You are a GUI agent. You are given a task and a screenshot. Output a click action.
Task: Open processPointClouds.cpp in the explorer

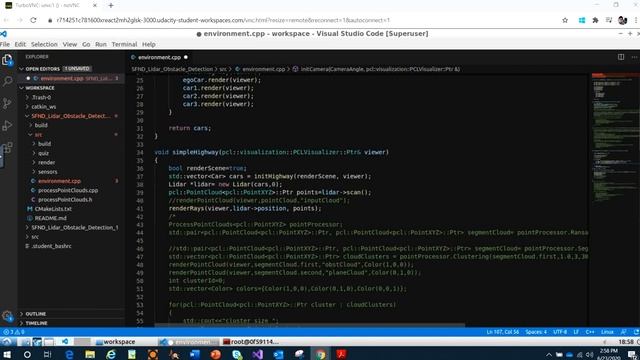68,190
